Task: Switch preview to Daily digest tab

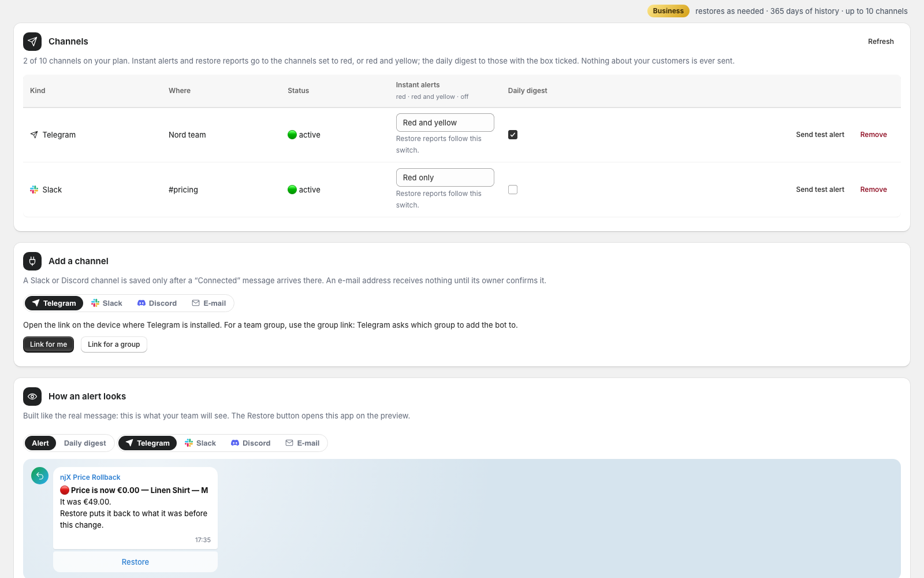Action: (85, 443)
